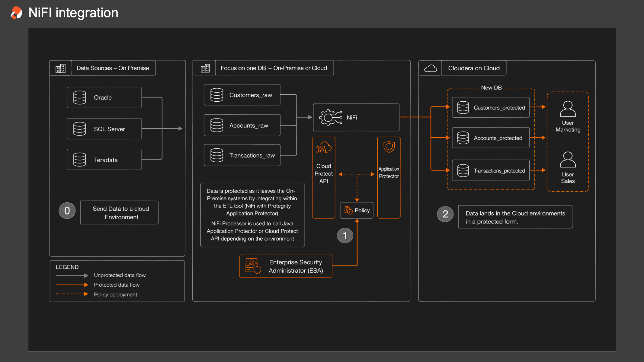Click the Customers_protected label

(499, 108)
